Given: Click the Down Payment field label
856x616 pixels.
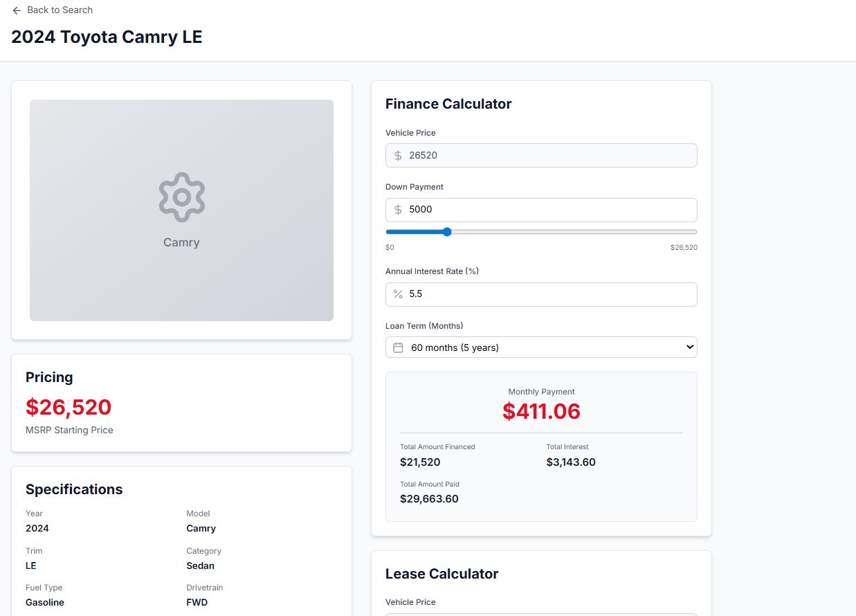Looking at the screenshot, I should pyautogui.click(x=415, y=187).
